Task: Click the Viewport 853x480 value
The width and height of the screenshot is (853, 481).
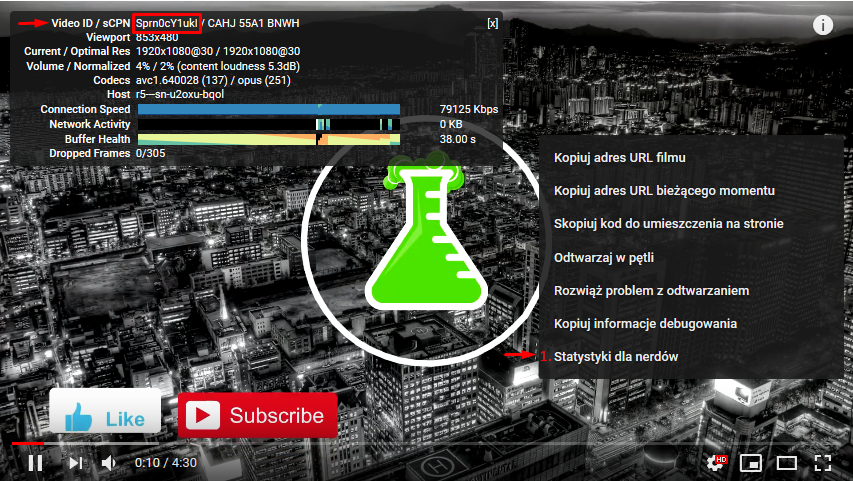Action: [x=157, y=38]
